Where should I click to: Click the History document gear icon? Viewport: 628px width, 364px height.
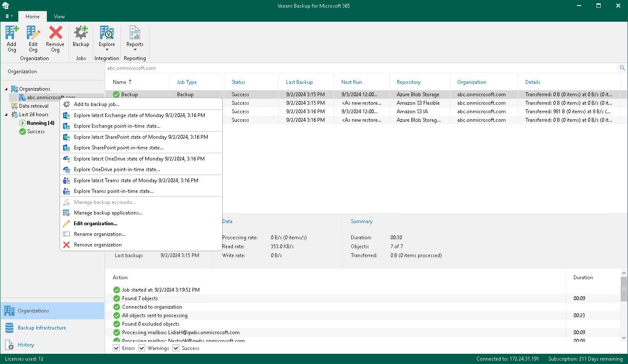pos(9,345)
